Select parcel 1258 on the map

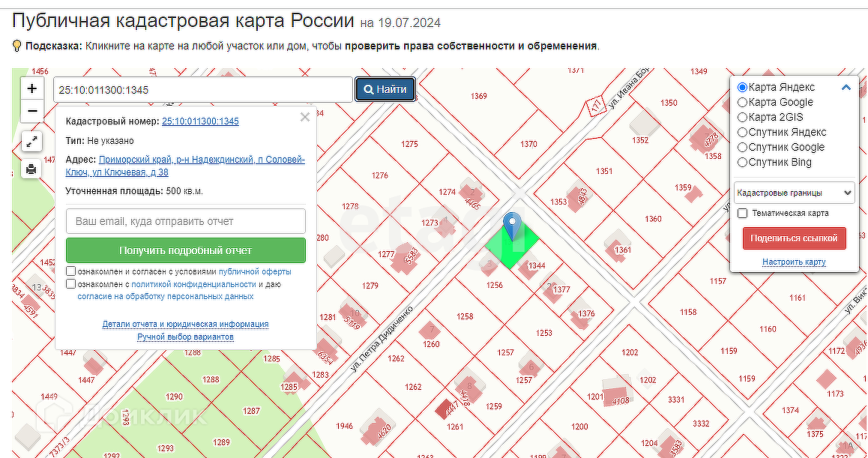click(465, 317)
